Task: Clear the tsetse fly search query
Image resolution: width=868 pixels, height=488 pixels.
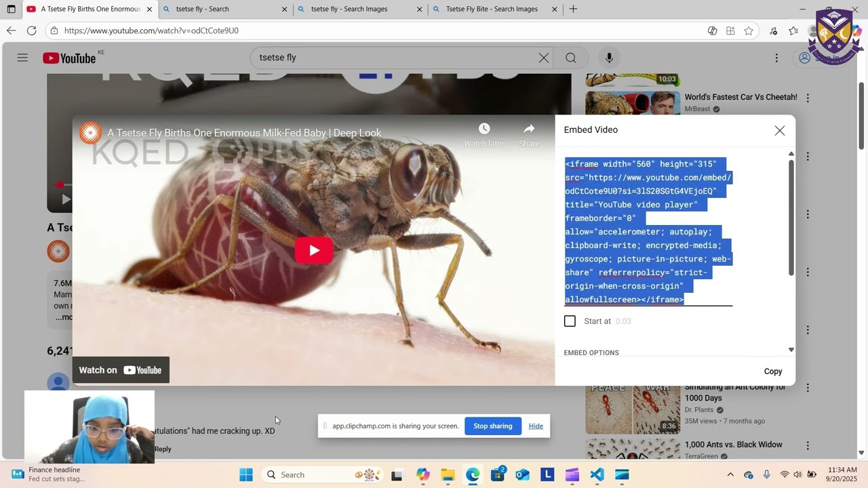Action: (x=543, y=58)
